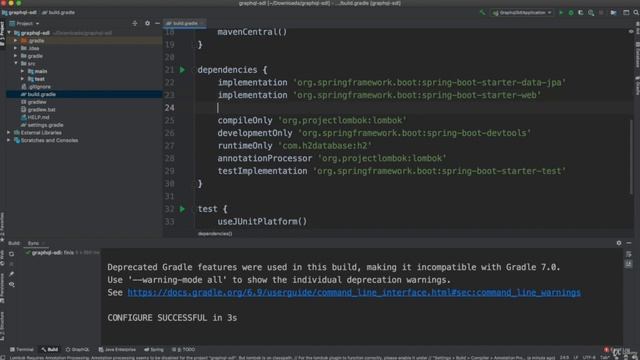Click the reload/rerun icon in Build panel
The height and width of the screenshot is (360, 640).
11,254
